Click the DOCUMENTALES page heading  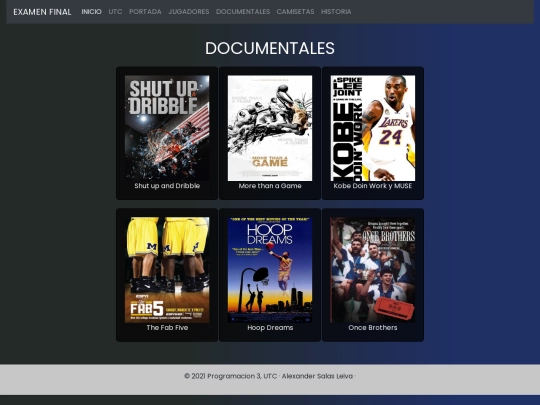(x=270, y=48)
